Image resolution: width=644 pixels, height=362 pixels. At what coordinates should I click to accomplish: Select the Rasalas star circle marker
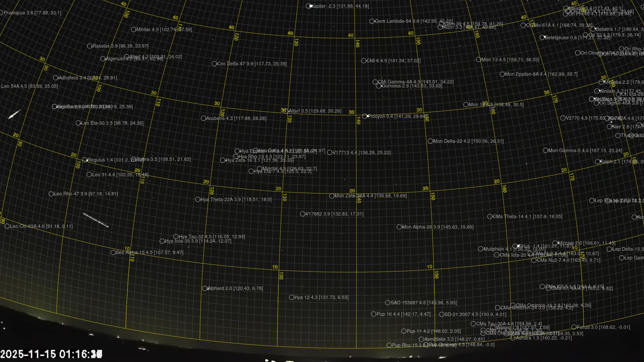(90, 46)
